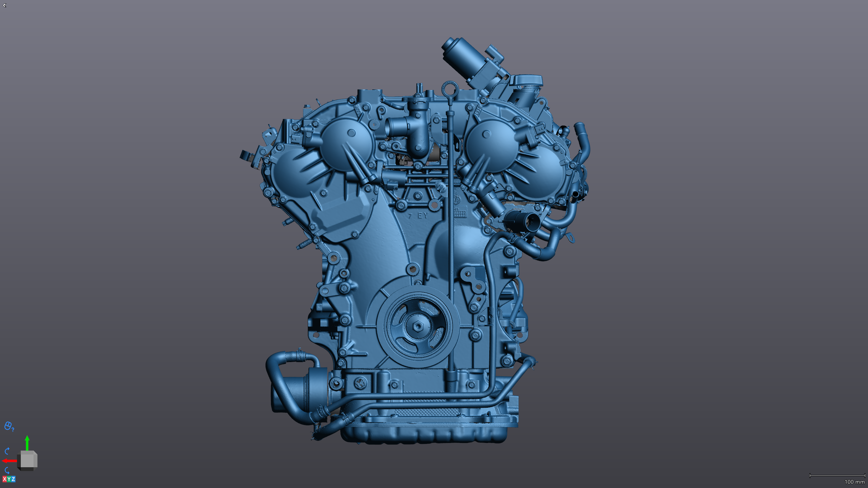Click the red X-axis arrow on view cube
This screenshot has height=488, width=868.
point(10,461)
